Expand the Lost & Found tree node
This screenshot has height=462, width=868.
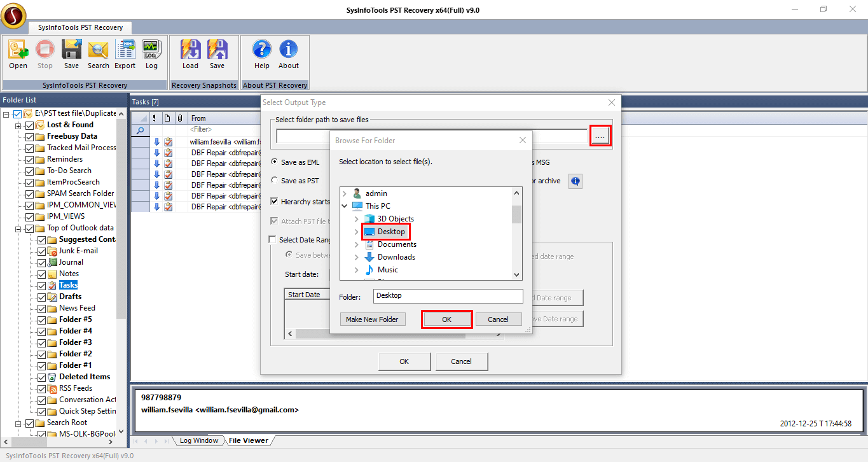click(x=18, y=125)
